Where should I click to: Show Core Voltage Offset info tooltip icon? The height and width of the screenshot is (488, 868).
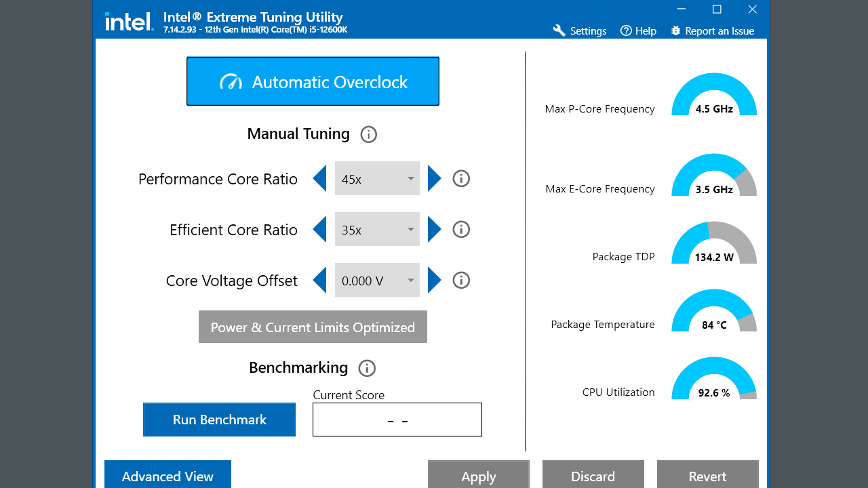coord(461,281)
